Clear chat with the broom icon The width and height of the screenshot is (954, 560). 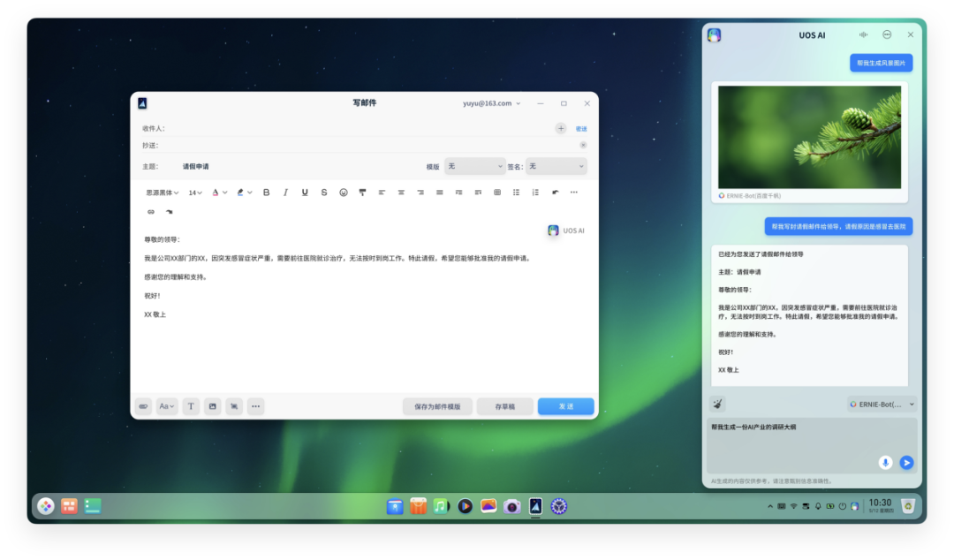point(717,404)
